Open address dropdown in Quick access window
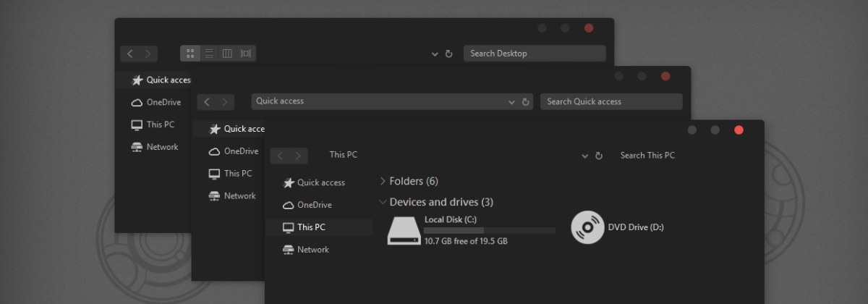 click(512, 102)
